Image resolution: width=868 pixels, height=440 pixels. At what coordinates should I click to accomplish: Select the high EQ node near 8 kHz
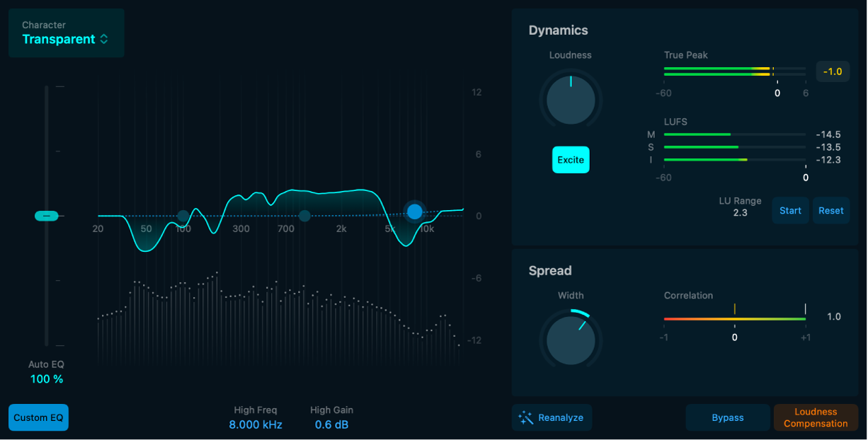[x=414, y=212]
